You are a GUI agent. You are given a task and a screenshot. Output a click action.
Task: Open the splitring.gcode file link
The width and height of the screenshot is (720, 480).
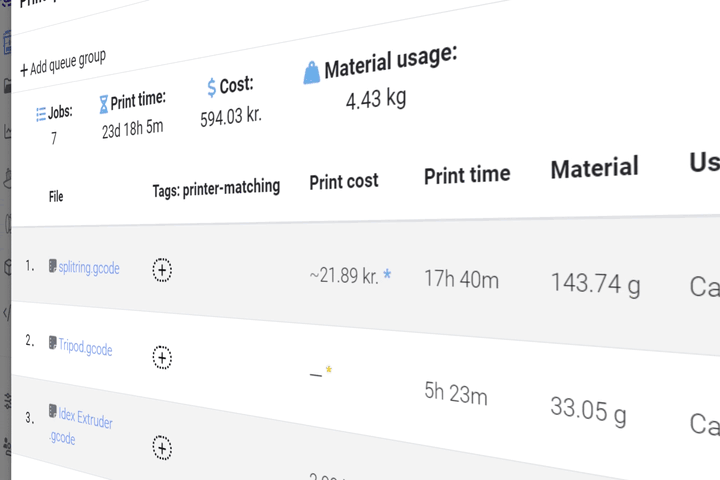[x=89, y=268]
